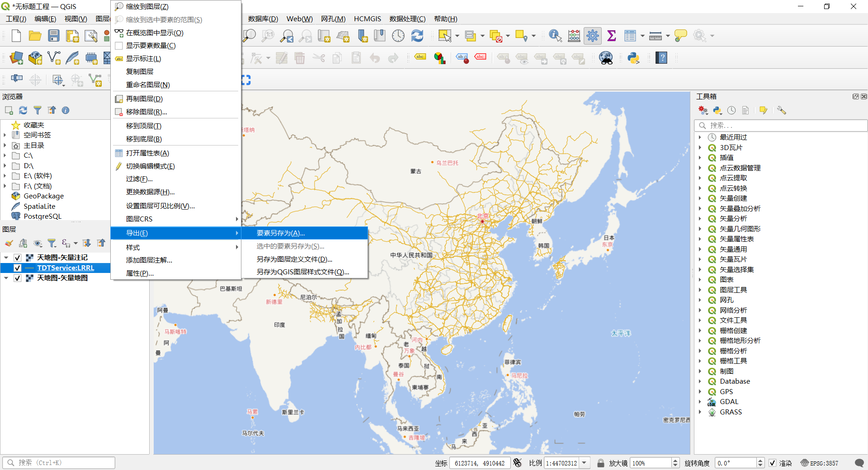This screenshot has height=470, width=868.
Task: Open the scale 比例 dropdown
Action: (585, 463)
